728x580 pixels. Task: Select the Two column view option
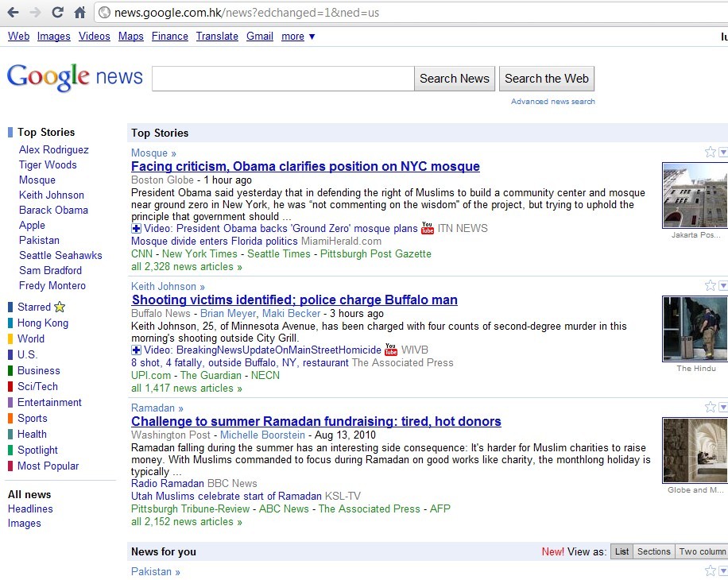[x=702, y=551]
